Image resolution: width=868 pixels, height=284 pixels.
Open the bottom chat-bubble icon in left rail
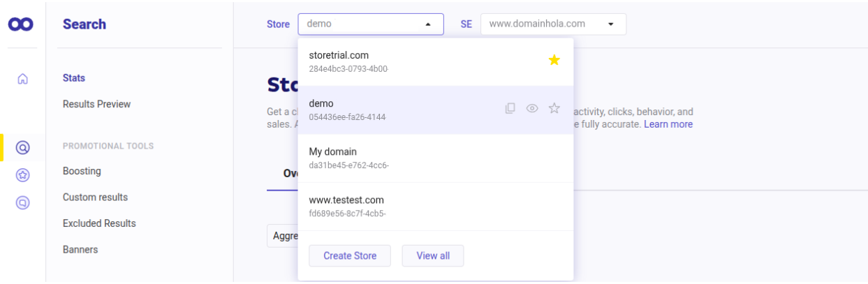coord(22,202)
